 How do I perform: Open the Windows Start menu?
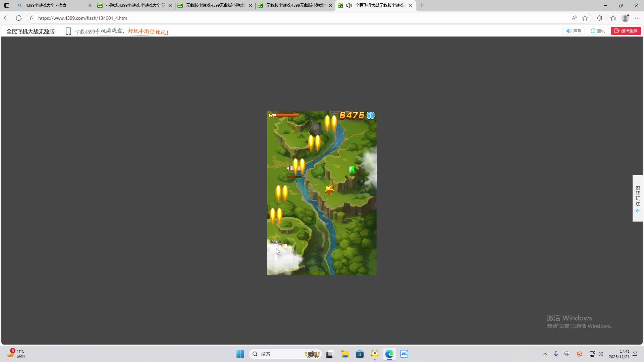pyautogui.click(x=240, y=354)
